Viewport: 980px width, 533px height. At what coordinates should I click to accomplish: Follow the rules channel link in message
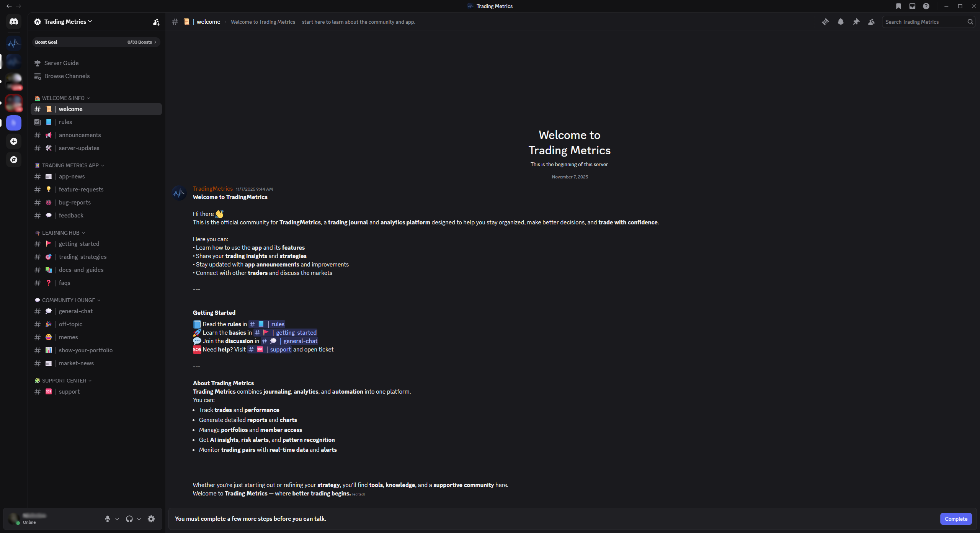click(267, 324)
